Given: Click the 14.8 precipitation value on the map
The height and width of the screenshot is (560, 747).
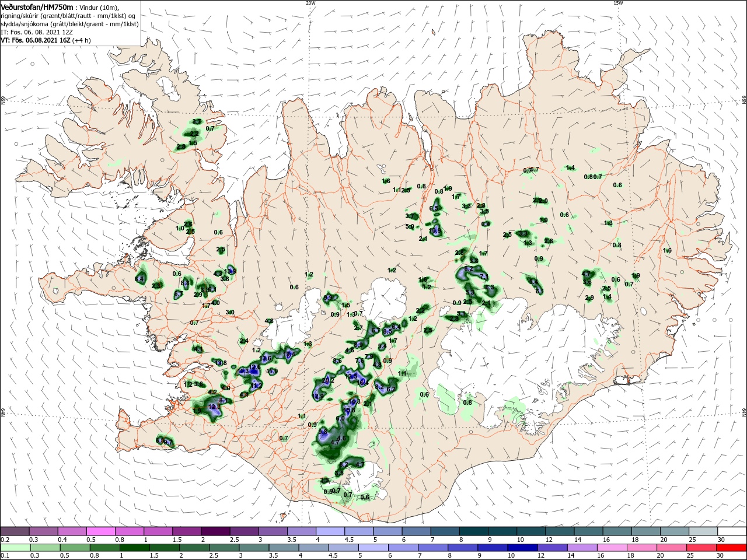Looking at the screenshot, I should pyautogui.click(x=354, y=401).
